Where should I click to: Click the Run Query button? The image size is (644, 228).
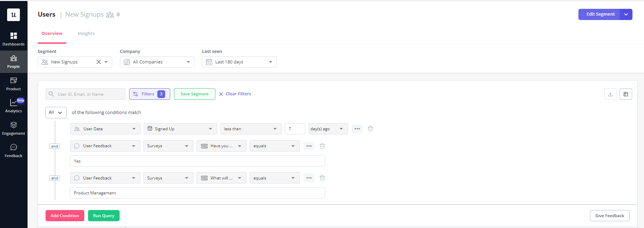(x=104, y=215)
